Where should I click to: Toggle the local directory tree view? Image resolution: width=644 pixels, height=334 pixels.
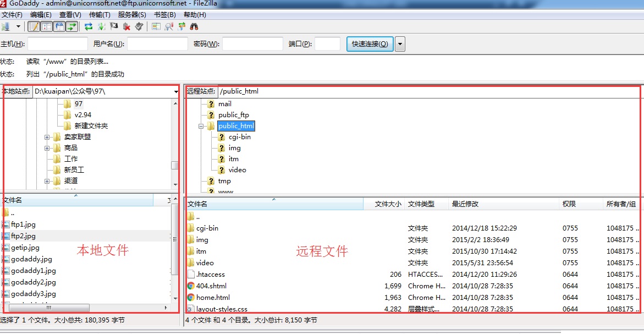pyautogui.click(x=47, y=26)
